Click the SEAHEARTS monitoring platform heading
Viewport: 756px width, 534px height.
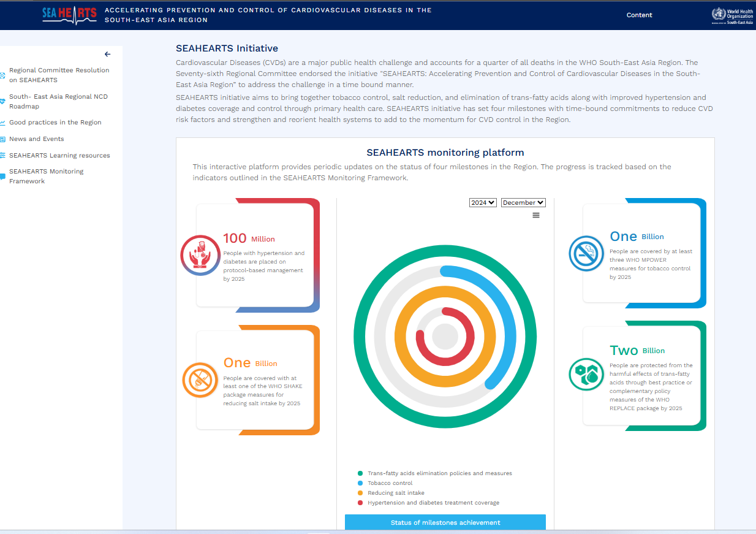pos(445,153)
